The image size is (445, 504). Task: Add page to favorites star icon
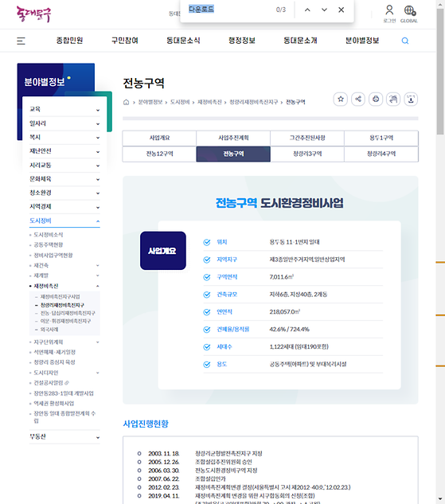341,99
